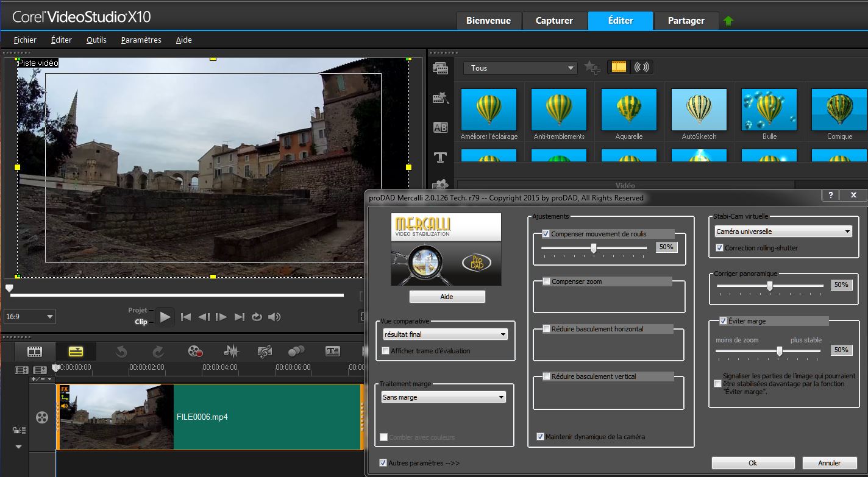This screenshot has width=868, height=477.
Task: Enable Compenser zoom checkbox
Action: click(x=546, y=281)
